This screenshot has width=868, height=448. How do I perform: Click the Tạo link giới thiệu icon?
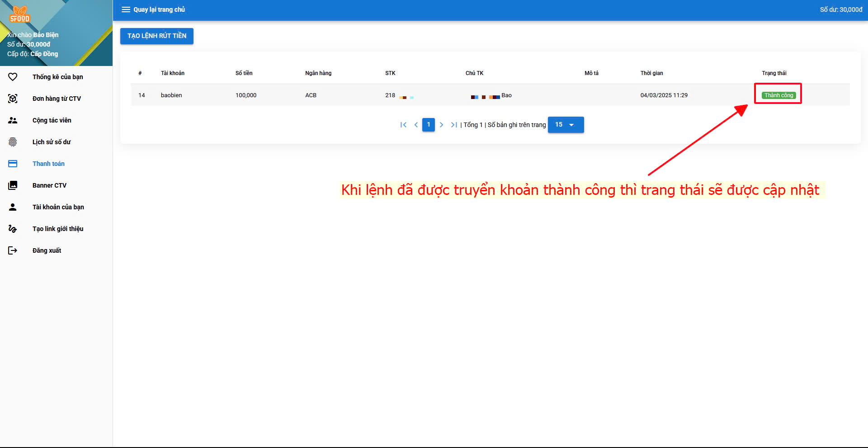click(x=13, y=229)
